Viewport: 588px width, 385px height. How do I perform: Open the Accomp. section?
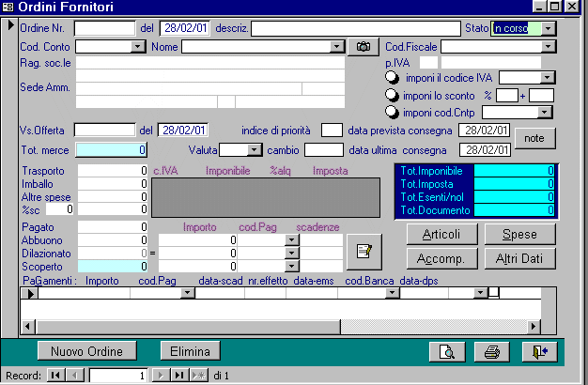point(441,258)
